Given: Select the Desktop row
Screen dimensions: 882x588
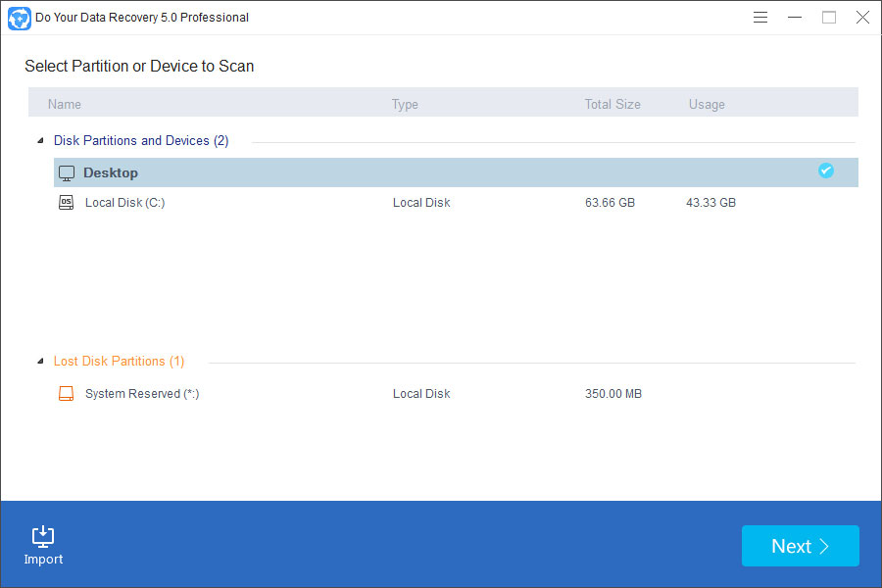Looking at the screenshot, I should pyautogui.click(x=456, y=172).
